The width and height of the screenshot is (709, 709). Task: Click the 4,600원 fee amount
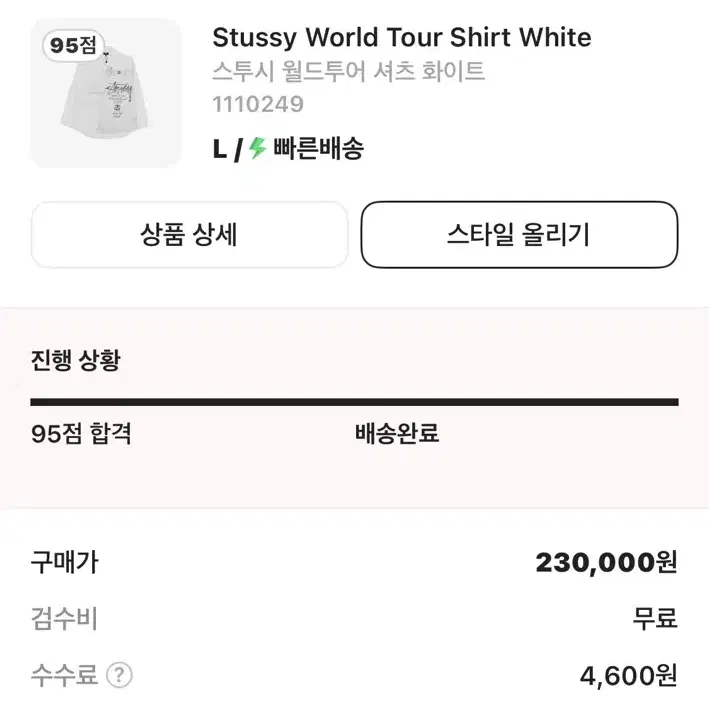tap(629, 676)
